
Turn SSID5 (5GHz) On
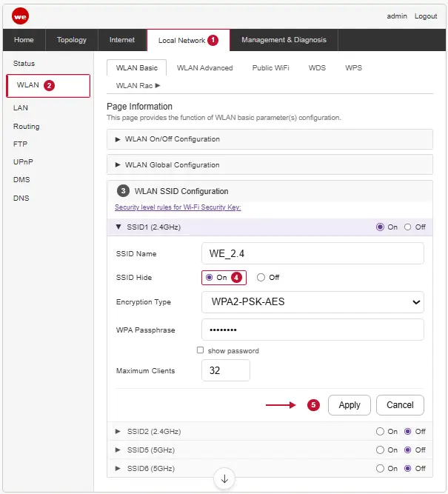380,450
